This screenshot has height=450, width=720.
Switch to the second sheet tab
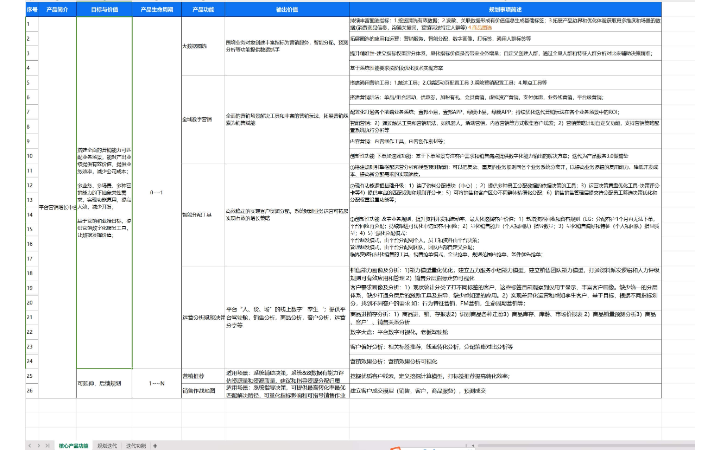[107, 445]
